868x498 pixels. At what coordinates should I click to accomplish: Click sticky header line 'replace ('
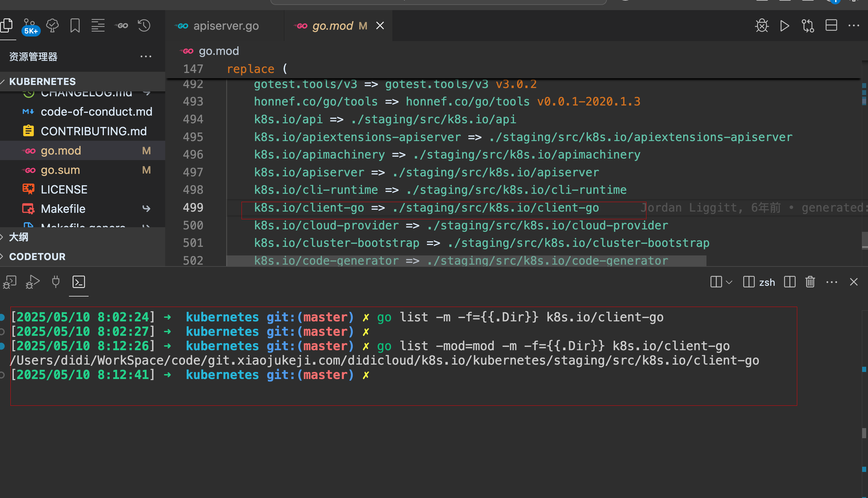point(257,69)
